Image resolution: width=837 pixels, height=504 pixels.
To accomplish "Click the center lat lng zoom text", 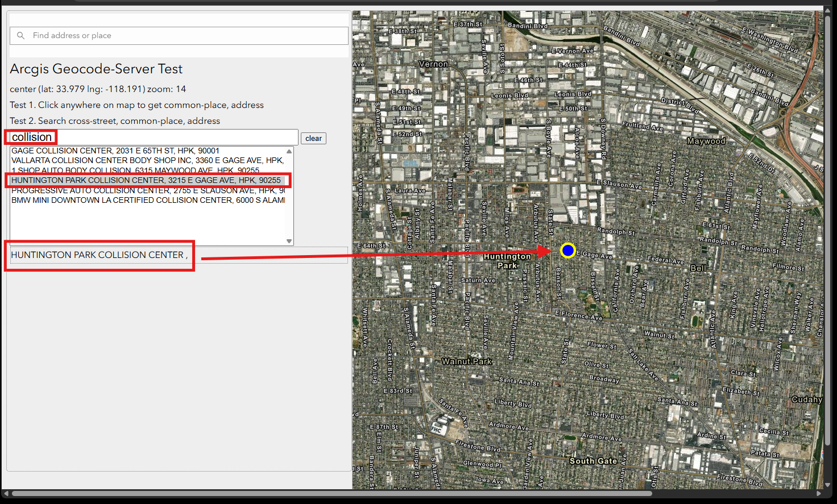I will pyautogui.click(x=98, y=89).
